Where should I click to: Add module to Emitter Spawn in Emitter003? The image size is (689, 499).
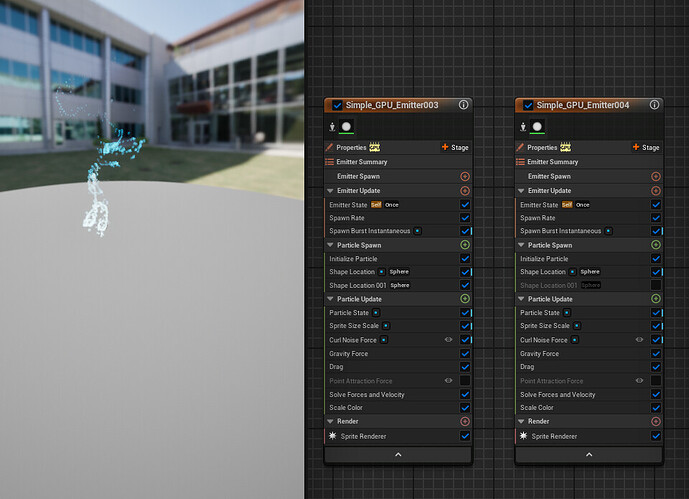pyautogui.click(x=465, y=176)
